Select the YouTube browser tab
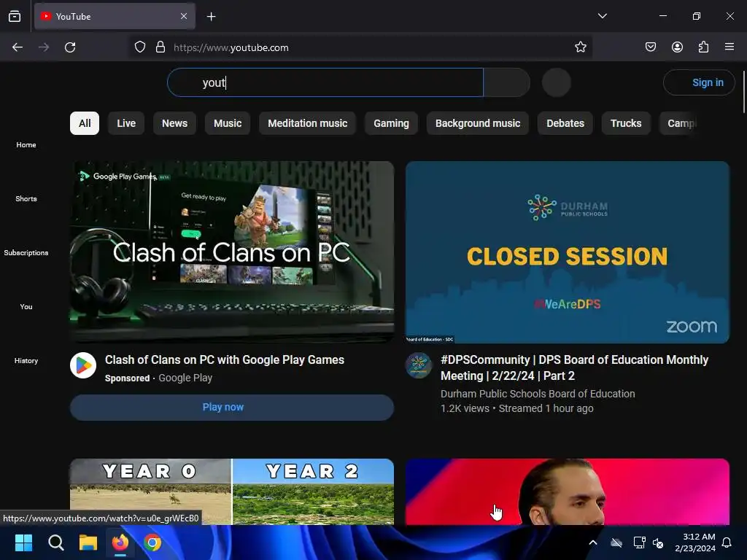 tap(115, 16)
